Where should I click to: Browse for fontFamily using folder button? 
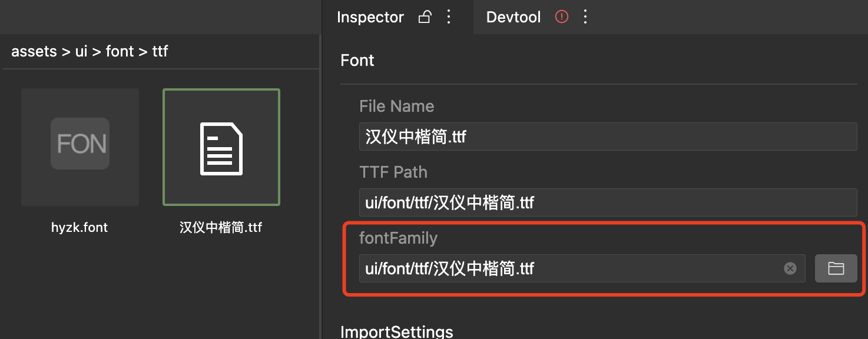836,268
